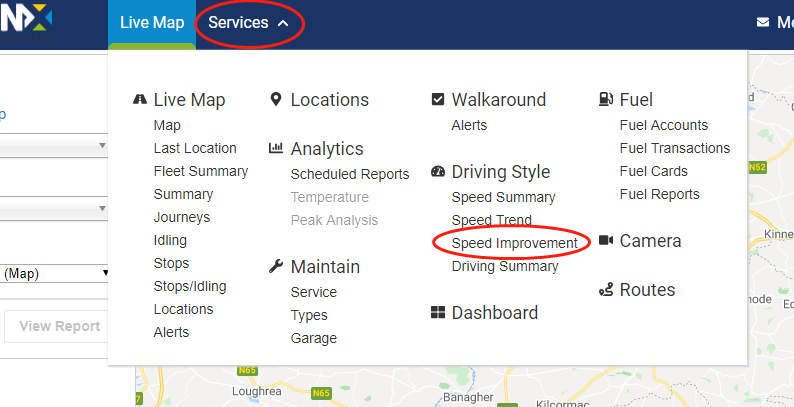The image size is (794, 407).
Task: Click the Routes icon
Action: coord(606,290)
